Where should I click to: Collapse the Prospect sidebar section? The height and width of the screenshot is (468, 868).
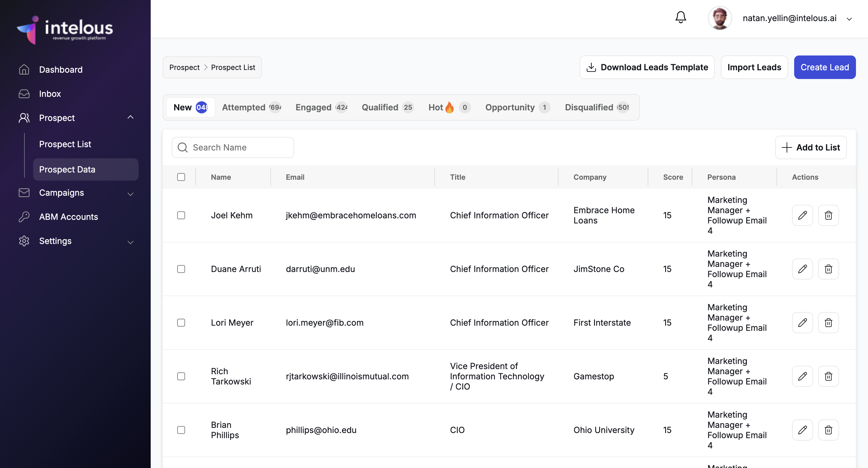point(131,117)
